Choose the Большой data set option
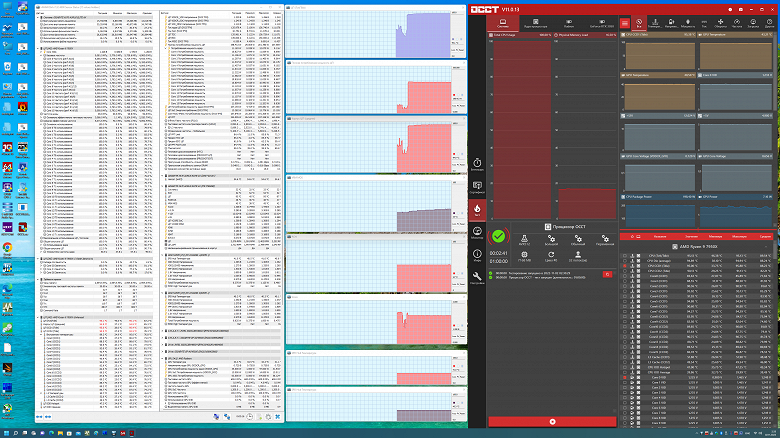780x438 pixels. pyautogui.click(x=551, y=240)
